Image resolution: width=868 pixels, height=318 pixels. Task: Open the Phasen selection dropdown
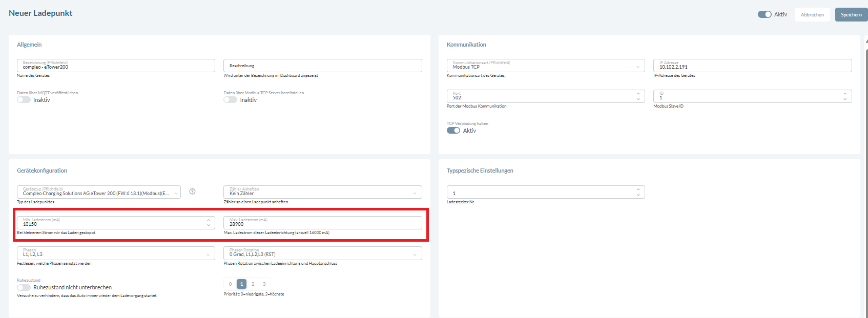click(115, 253)
